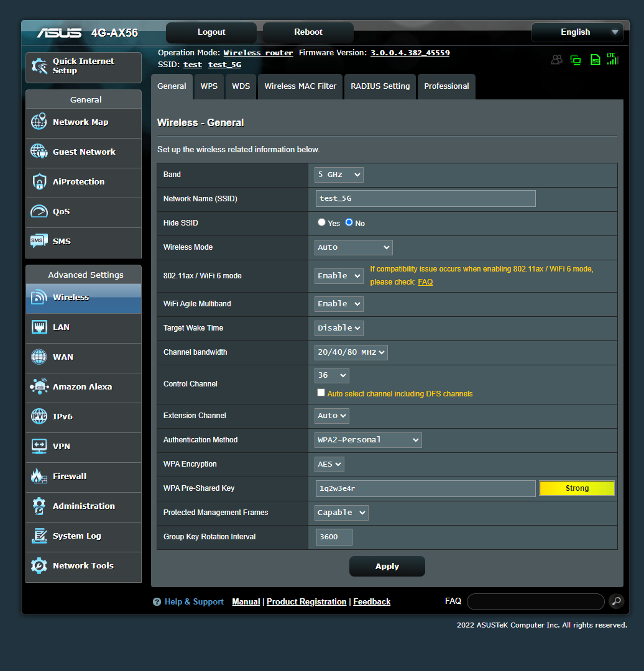Open the firmware version 3.0.0.4.382_45559 link
The width and height of the screenshot is (644, 671).
click(x=410, y=53)
